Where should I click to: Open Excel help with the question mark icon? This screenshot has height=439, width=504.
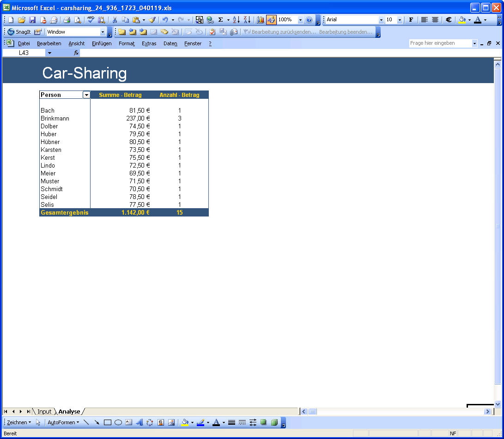coord(309,20)
